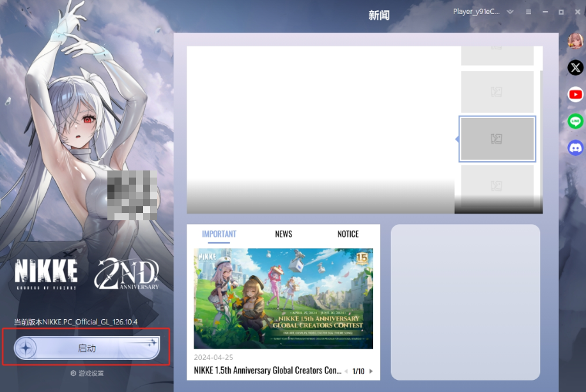Switch to the NEWS tab
The height and width of the screenshot is (392, 586).
284,234
